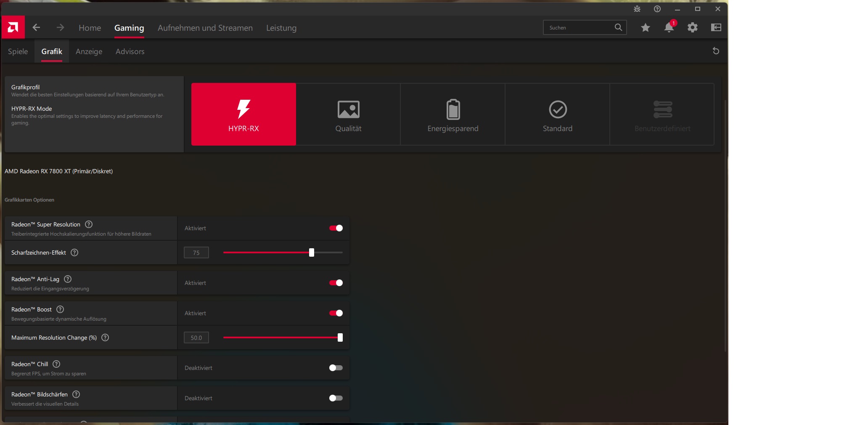Open the Home tab

(x=90, y=28)
